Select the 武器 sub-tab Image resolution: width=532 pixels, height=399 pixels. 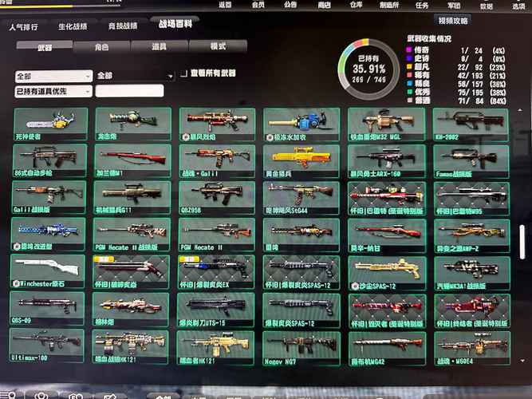point(45,46)
